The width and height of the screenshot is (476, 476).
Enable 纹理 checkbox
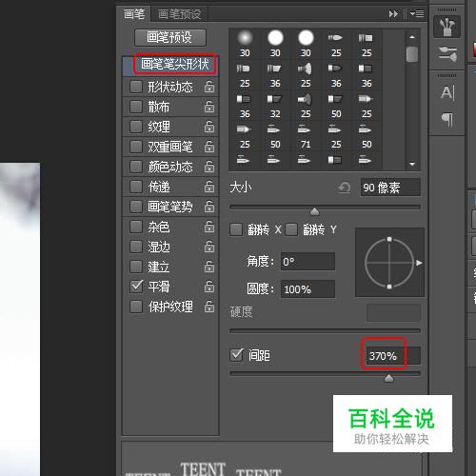coord(136,127)
